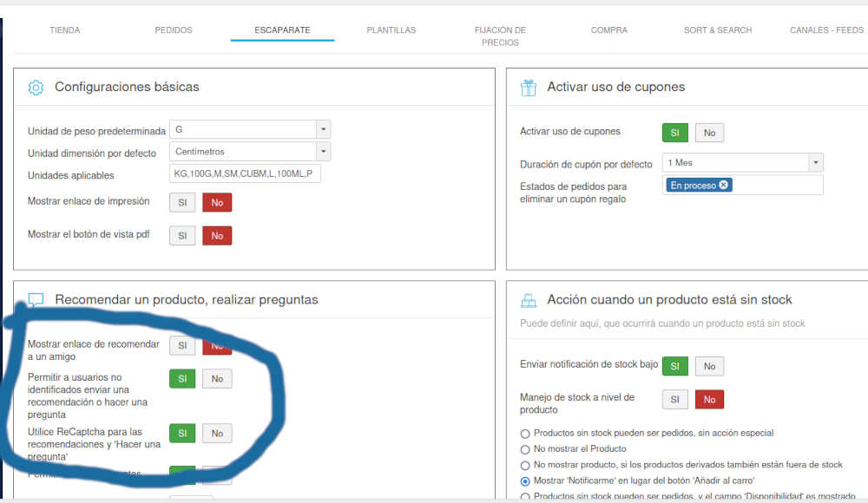Click the 'Duración de cupón por defecto' label

click(586, 165)
